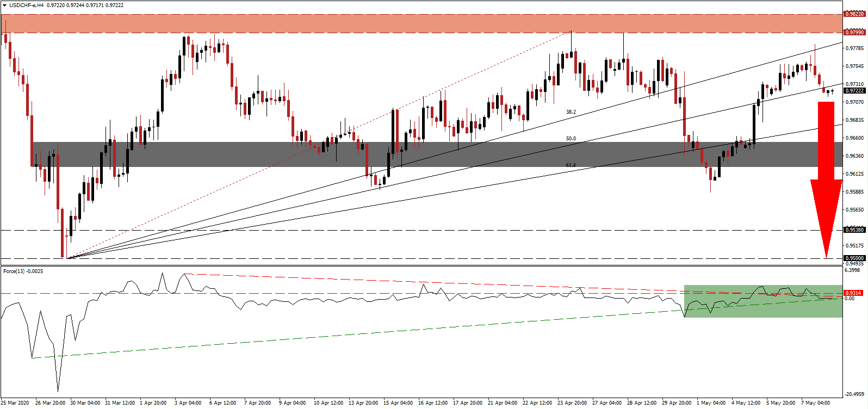Screen dimensions: 868x409
Task: Click the Force(13) indicator label
Action: pos(23,271)
